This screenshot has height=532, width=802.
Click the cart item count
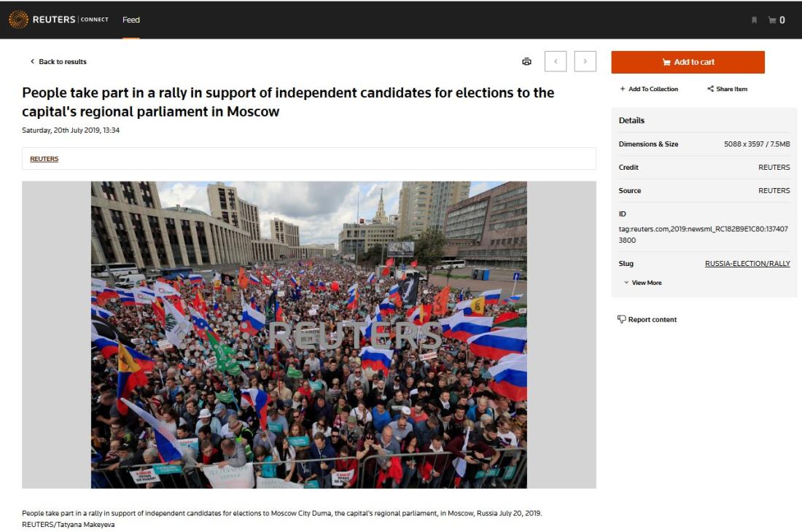(782, 20)
